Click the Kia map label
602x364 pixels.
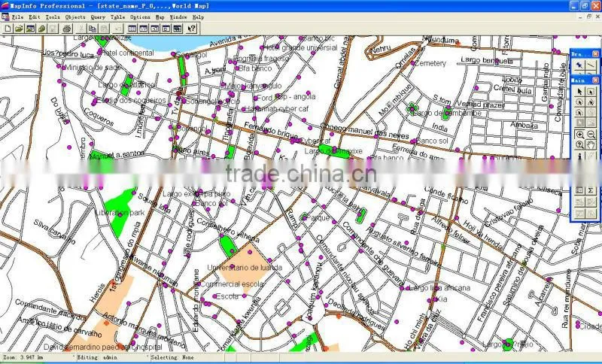[x=442, y=299]
